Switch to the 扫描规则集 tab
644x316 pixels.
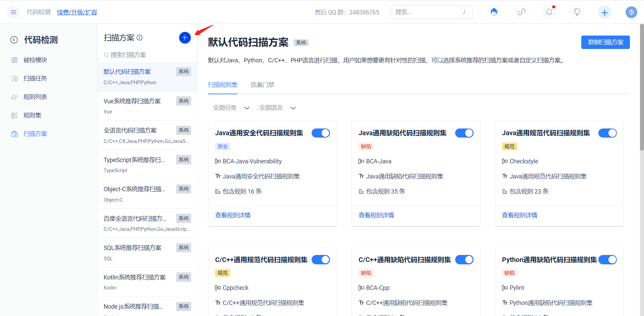point(223,85)
